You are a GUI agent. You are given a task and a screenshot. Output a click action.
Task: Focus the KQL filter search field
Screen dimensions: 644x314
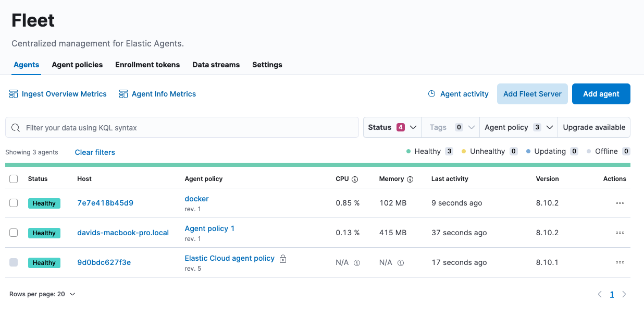pos(188,128)
